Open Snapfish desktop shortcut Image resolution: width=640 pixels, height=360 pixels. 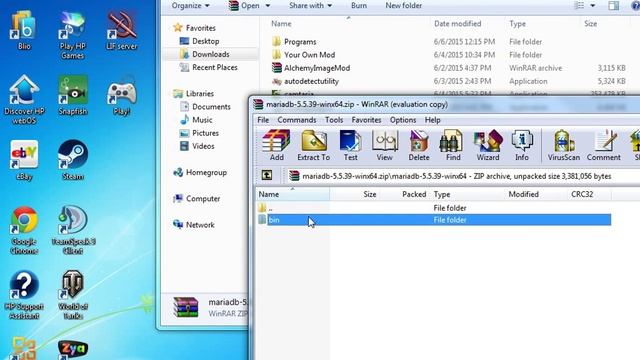point(73,96)
